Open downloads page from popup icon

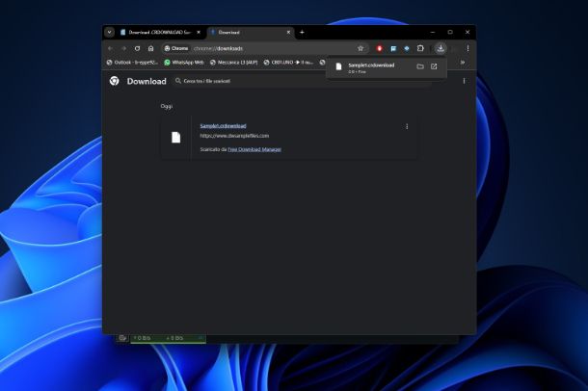tap(434, 66)
